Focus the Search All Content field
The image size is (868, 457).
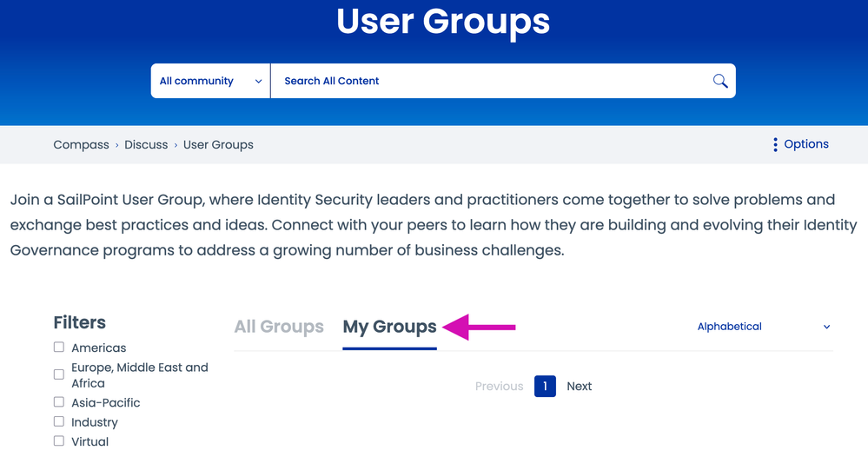coord(487,81)
